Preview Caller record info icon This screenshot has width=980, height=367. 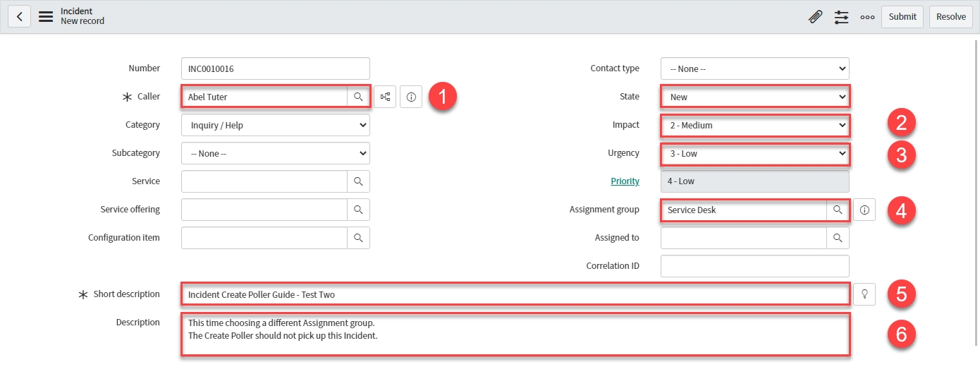[x=411, y=97]
